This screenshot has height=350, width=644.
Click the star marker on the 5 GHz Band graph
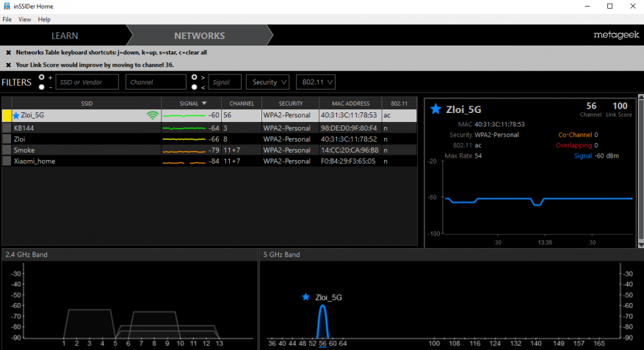tap(305, 296)
